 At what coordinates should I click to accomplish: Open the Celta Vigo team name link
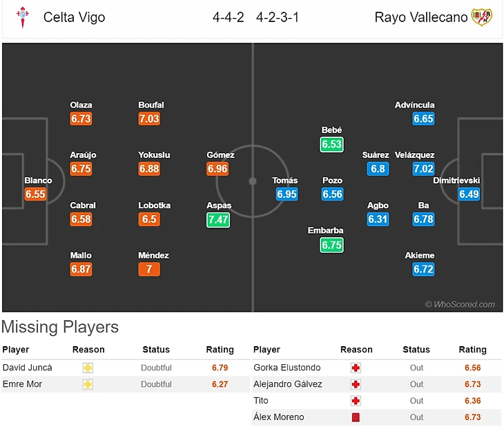[74, 17]
